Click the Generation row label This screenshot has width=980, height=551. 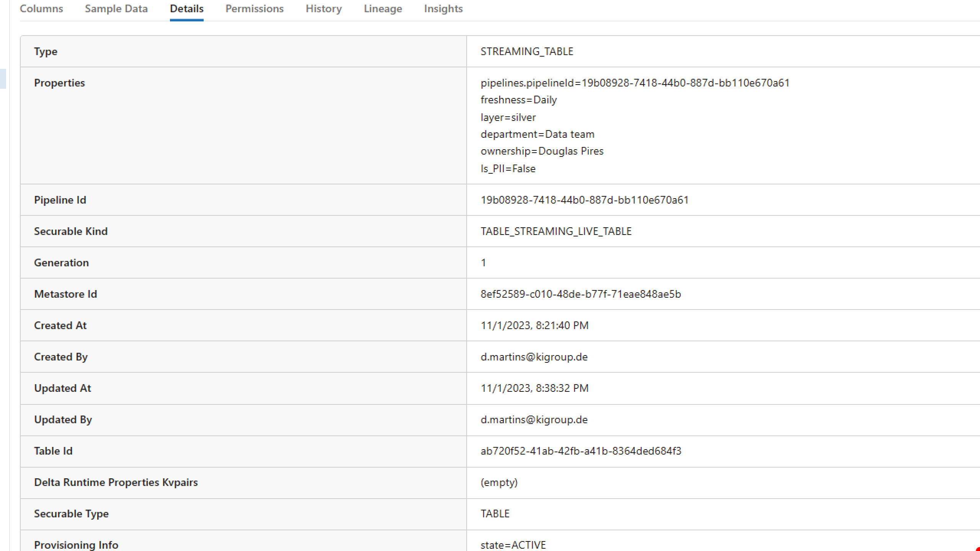[x=61, y=263]
